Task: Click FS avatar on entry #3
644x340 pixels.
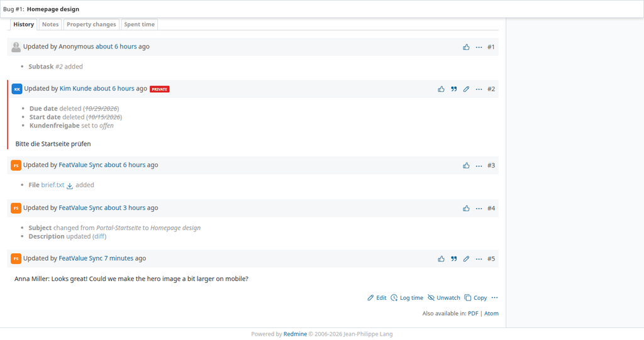Action: 16,165
